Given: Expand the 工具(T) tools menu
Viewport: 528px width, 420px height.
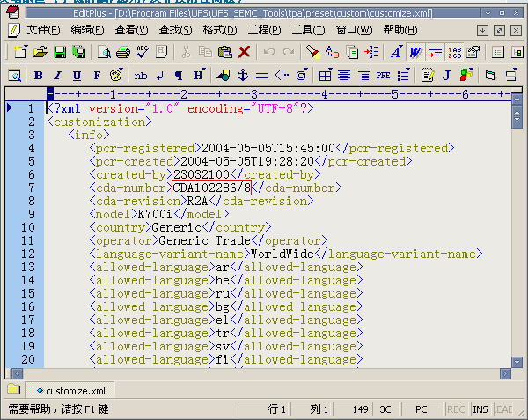Looking at the screenshot, I should coord(308,30).
